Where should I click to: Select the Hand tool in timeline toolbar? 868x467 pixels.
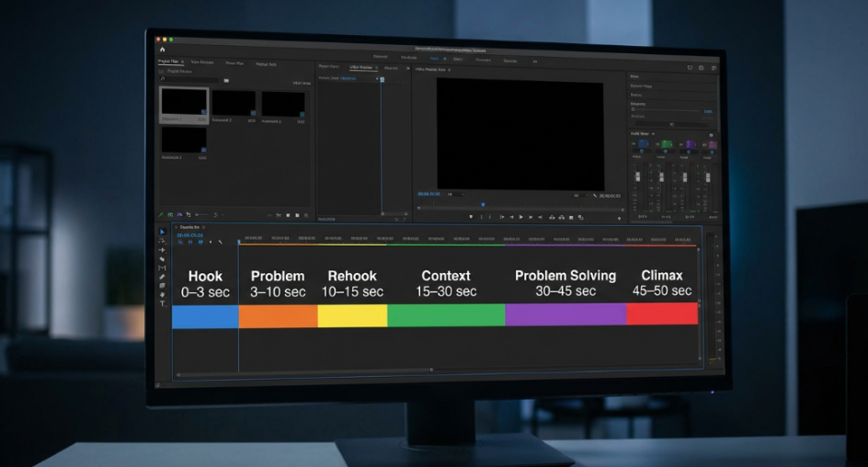pyautogui.click(x=162, y=294)
